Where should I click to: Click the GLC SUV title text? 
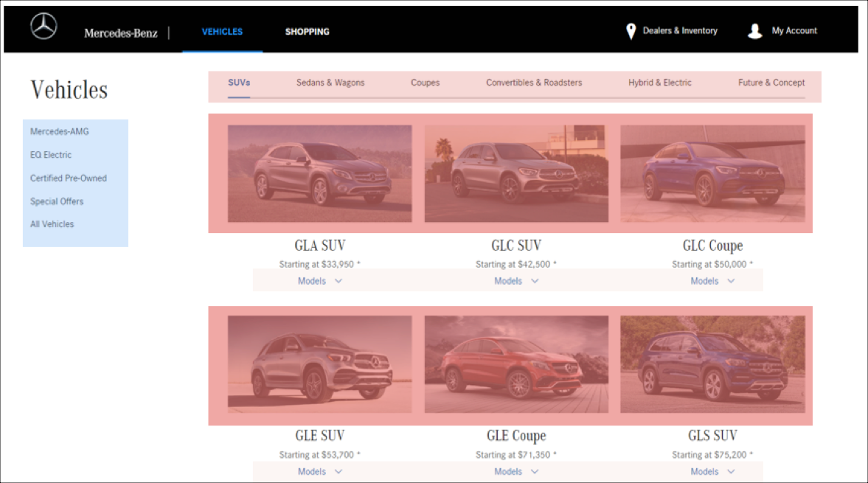pyautogui.click(x=516, y=246)
